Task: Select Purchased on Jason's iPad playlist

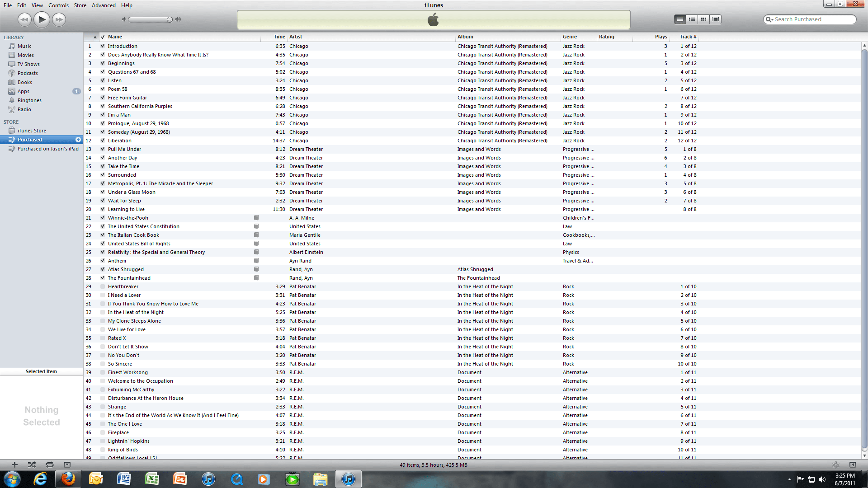Action: [x=48, y=149]
